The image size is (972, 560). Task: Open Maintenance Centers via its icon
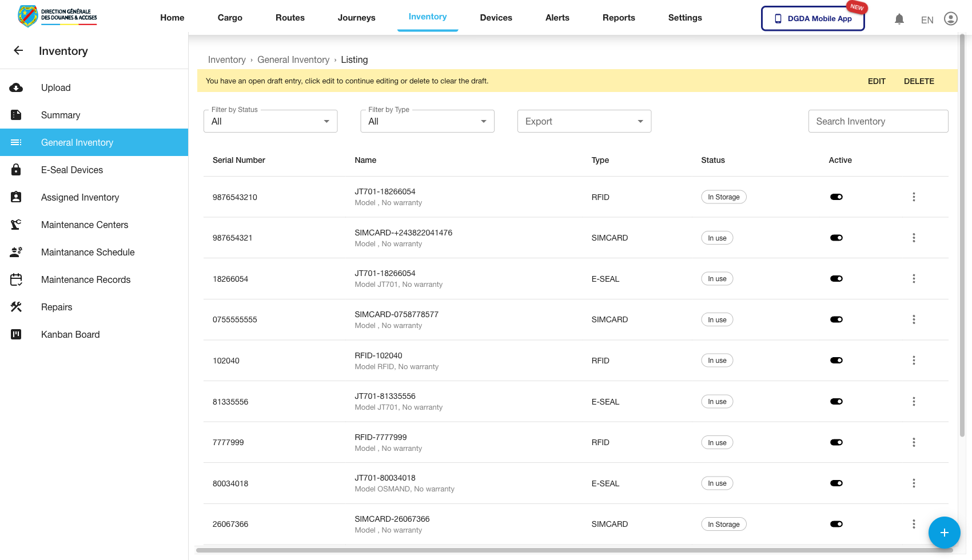click(16, 225)
